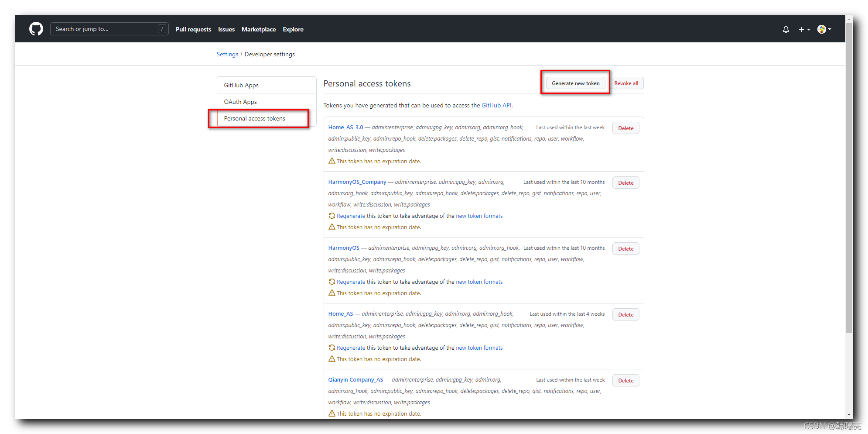The image size is (868, 434).
Task: Click the Generate new token button
Action: (x=575, y=83)
